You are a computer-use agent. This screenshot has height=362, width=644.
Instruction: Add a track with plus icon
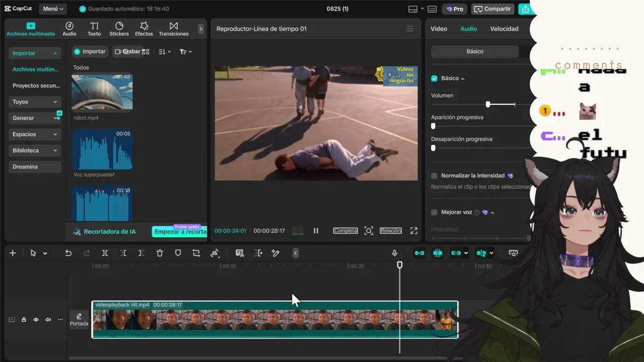point(13,253)
